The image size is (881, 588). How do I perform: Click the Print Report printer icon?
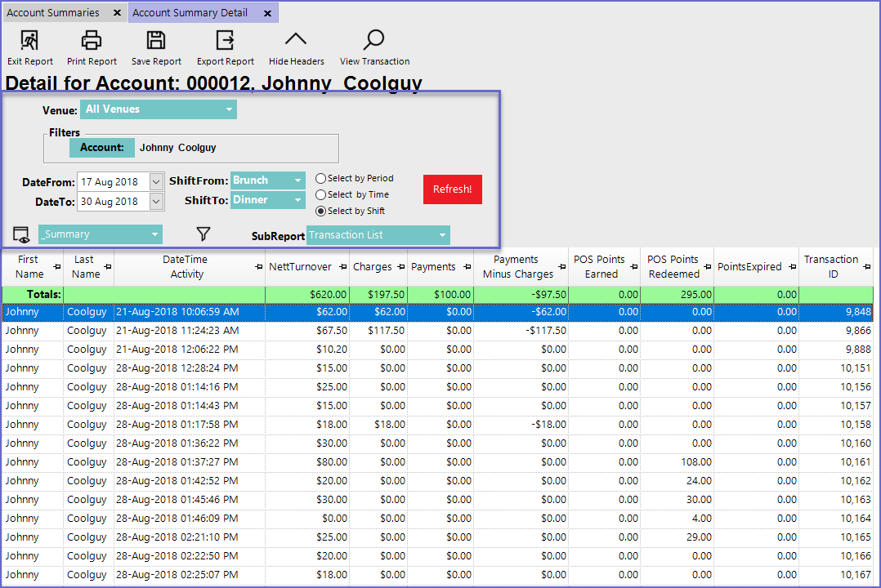click(92, 40)
